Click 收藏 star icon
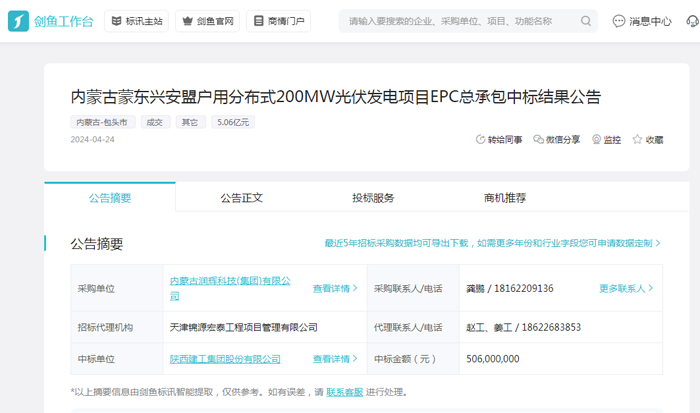Image resolution: width=700 pixels, height=413 pixels. coord(637,139)
